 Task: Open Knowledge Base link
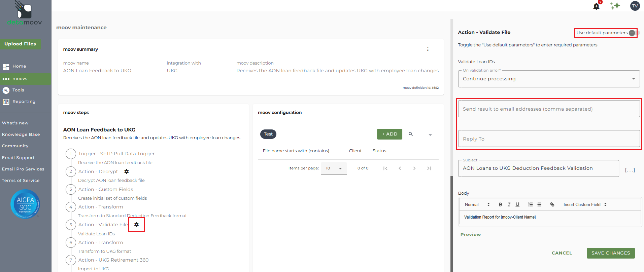pos(21,134)
